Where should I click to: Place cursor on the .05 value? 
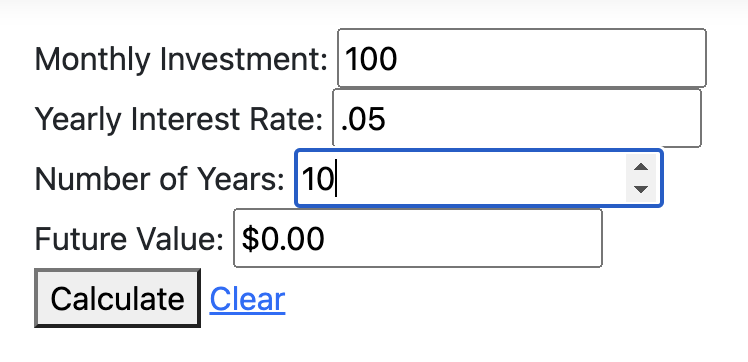click(x=363, y=119)
